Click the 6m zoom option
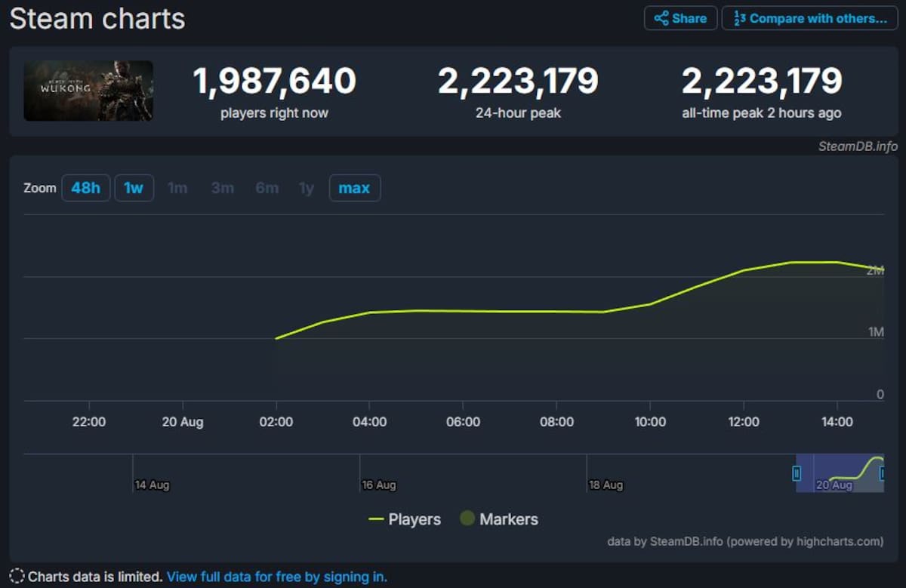906x588 pixels. [x=267, y=188]
